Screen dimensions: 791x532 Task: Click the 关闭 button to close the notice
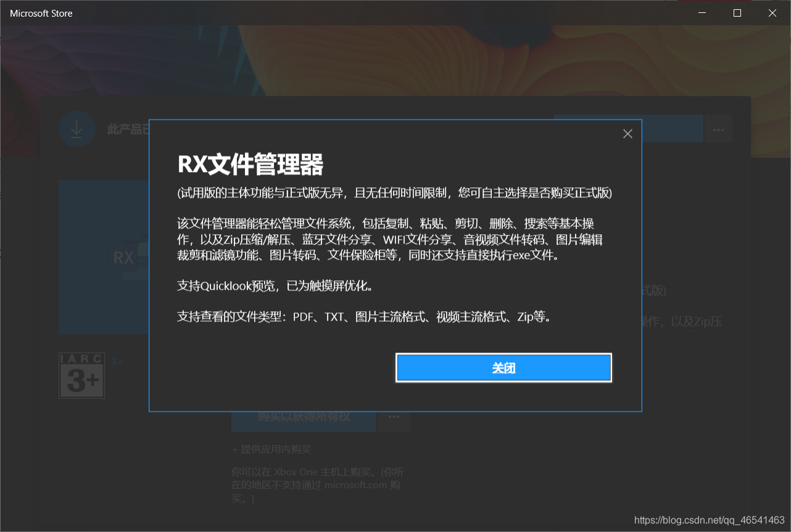click(503, 367)
